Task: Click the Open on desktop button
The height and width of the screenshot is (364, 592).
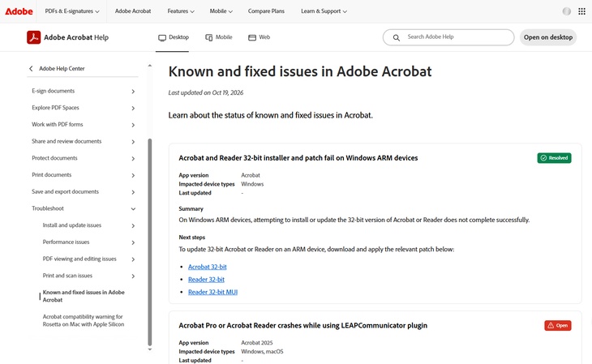Action: [x=548, y=37]
